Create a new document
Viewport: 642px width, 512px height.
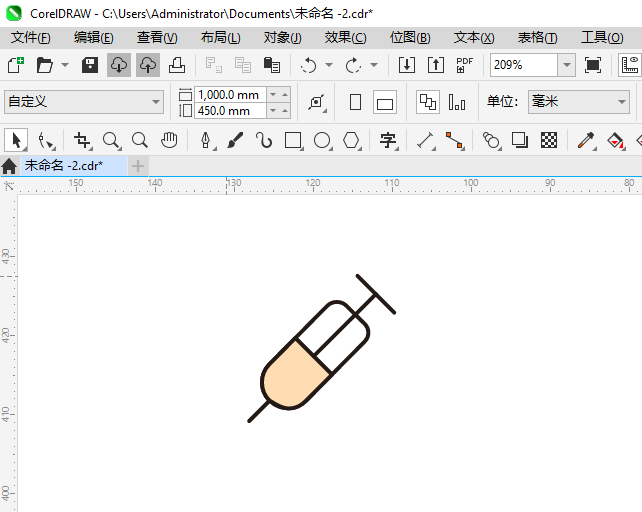pos(16,65)
